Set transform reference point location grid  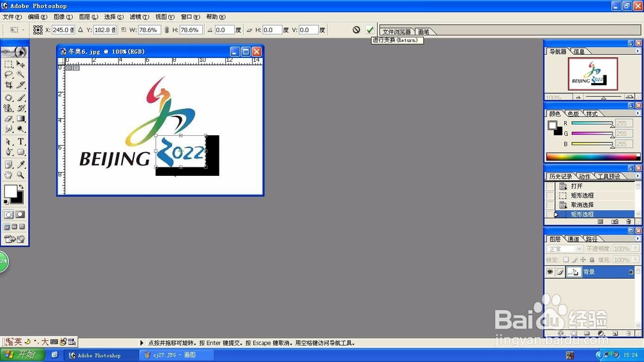(38, 30)
